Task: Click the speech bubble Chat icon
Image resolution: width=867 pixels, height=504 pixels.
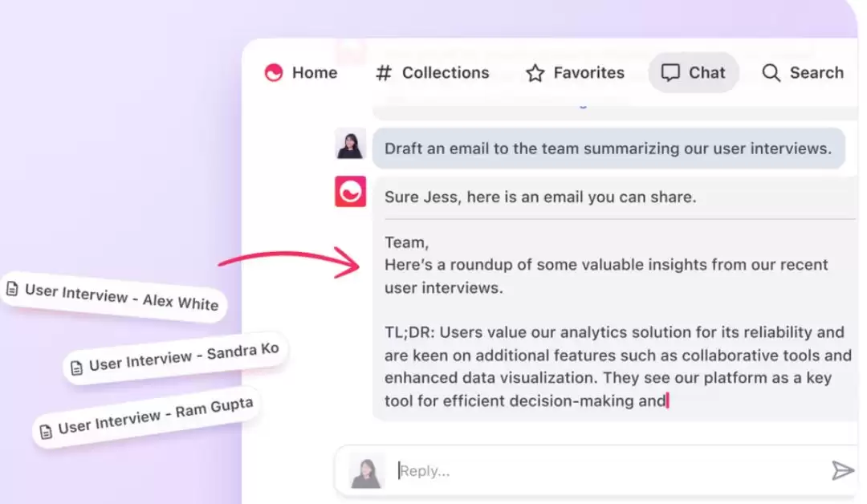Action: [670, 73]
